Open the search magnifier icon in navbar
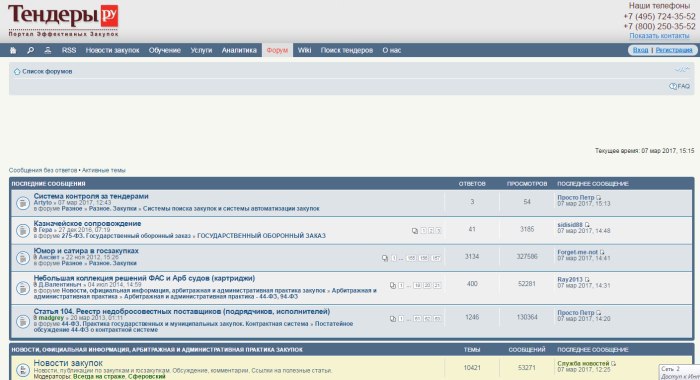Screen dimensions: 700x380 click(x=30, y=50)
